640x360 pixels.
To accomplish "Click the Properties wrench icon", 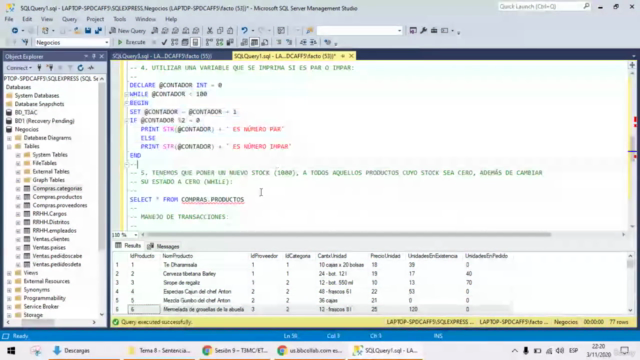I will click(424, 31).
